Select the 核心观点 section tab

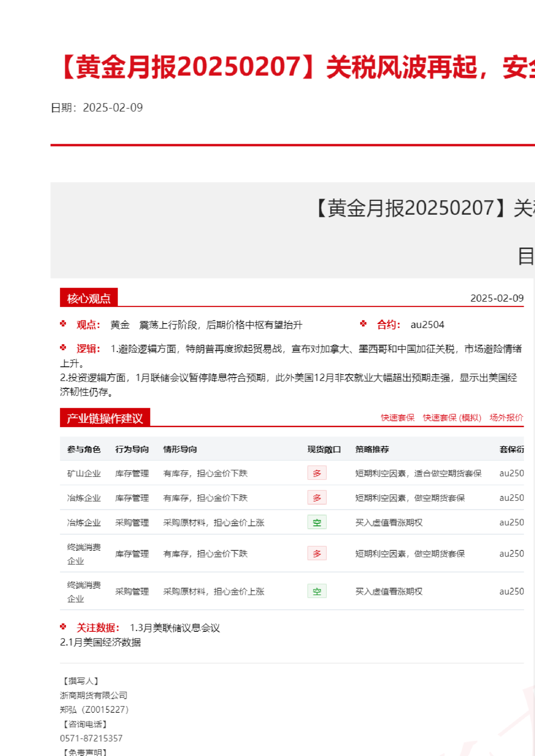89,298
